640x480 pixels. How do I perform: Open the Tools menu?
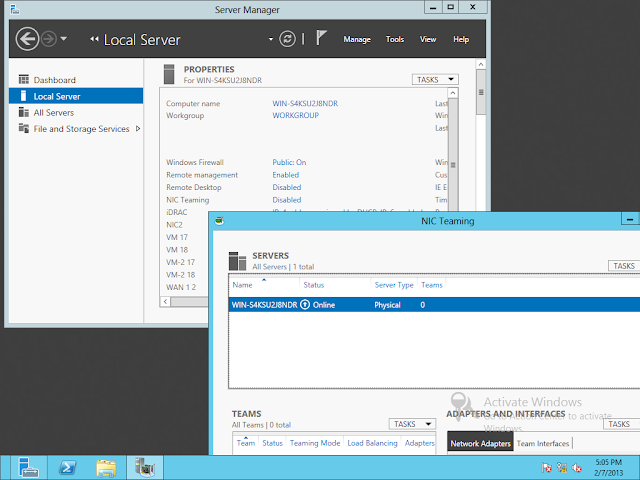pos(395,39)
